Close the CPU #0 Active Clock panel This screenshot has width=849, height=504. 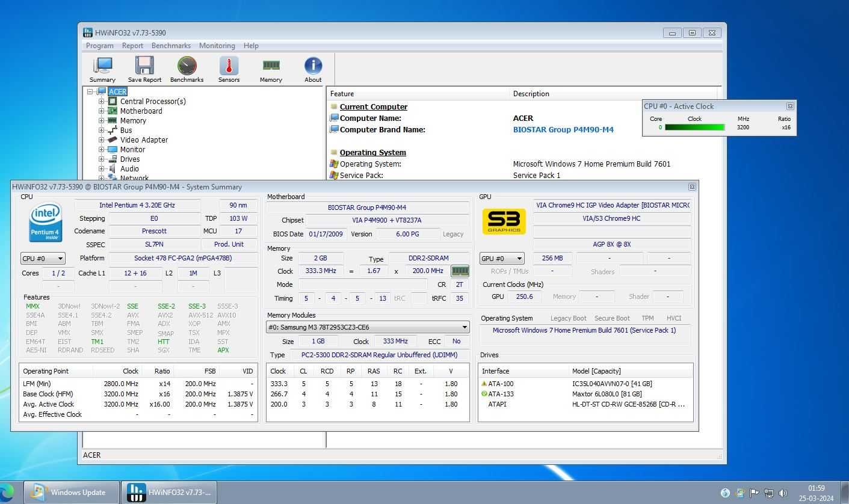790,106
